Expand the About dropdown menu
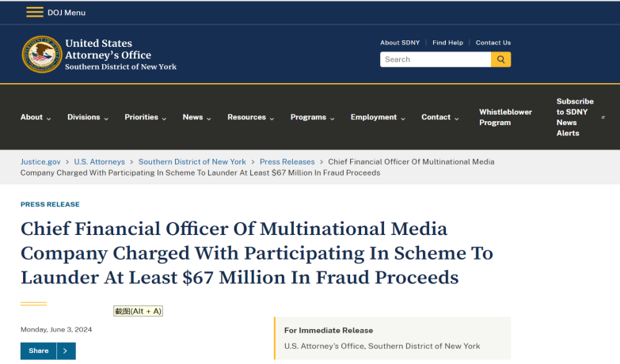Viewport: 620px width, 364px height. 36,117
